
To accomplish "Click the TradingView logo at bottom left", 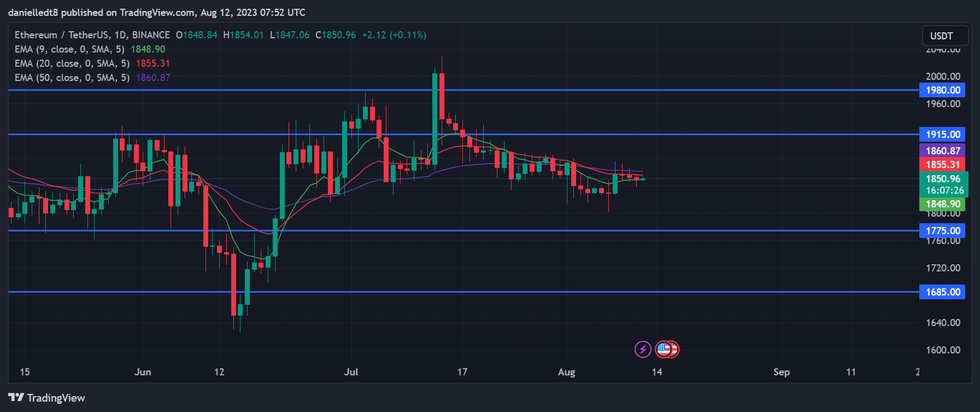I will 47,398.
